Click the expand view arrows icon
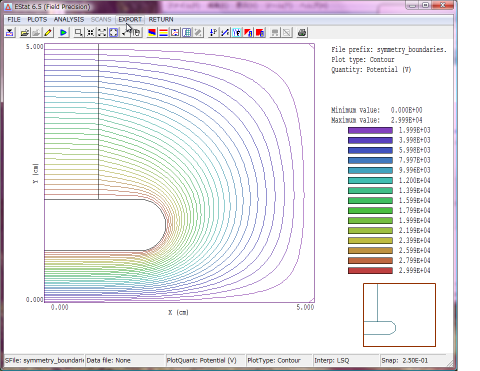Image resolution: width=480 pixels, height=371 pixels. click(x=102, y=33)
